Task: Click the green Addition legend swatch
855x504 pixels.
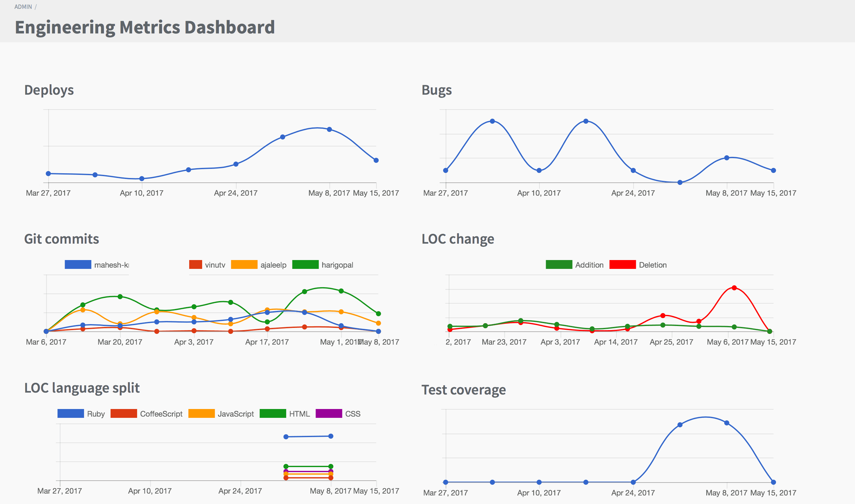Action: 559,264
